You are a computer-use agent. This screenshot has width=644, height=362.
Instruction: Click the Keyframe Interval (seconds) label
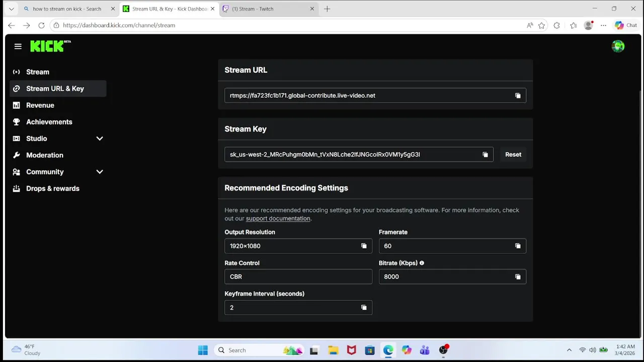click(x=264, y=294)
